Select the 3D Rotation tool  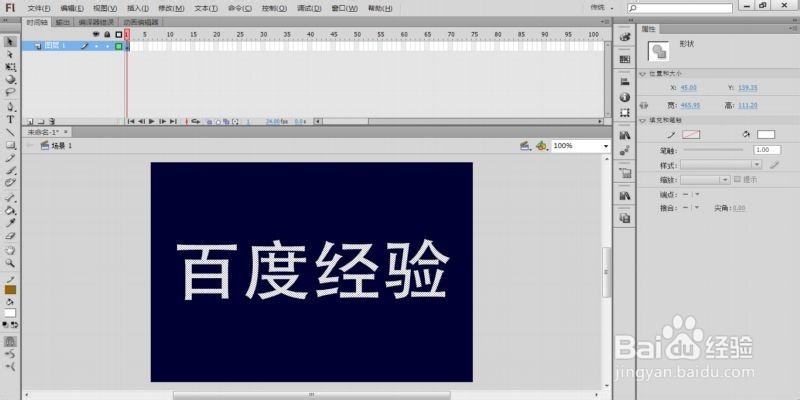click(x=10, y=80)
